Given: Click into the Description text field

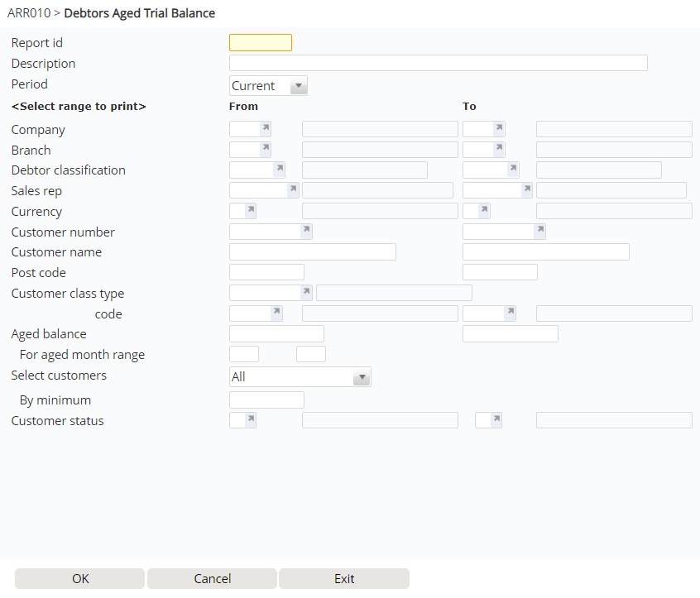Looking at the screenshot, I should point(438,64).
